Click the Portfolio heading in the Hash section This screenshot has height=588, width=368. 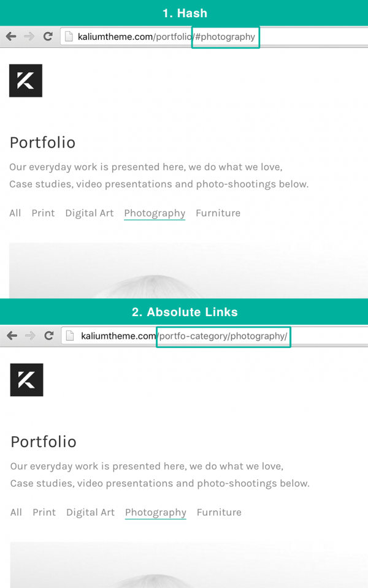point(42,143)
